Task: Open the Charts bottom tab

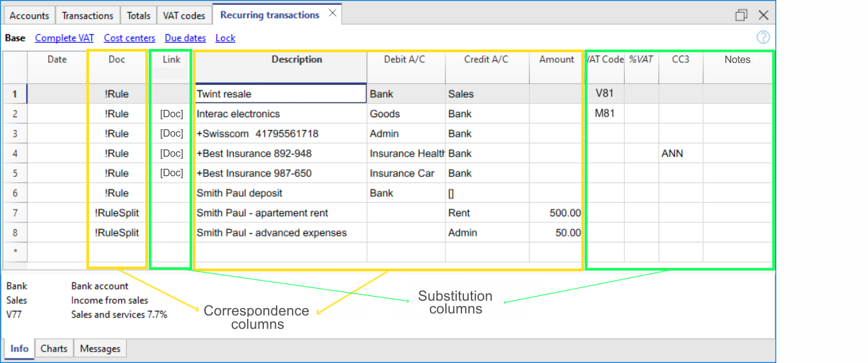Action: [x=54, y=348]
